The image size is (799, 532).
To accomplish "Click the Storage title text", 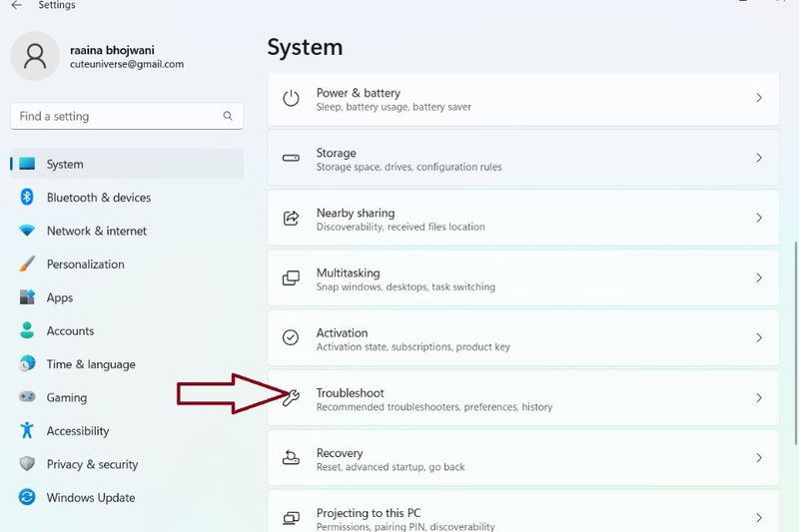I will pyautogui.click(x=337, y=153).
